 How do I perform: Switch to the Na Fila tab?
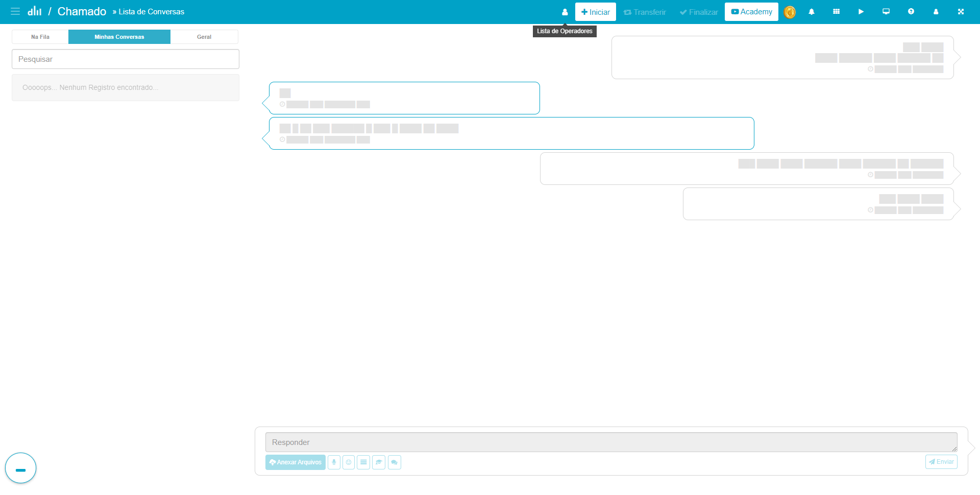[x=40, y=37]
